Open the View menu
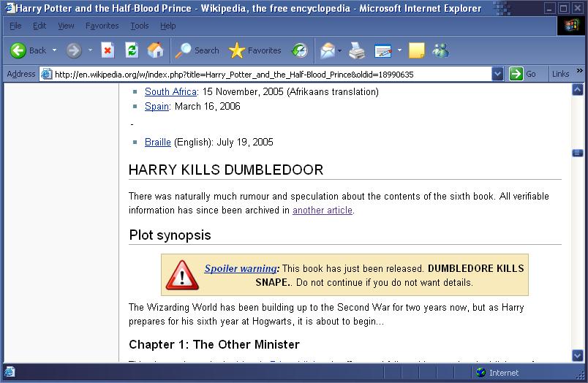 pos(66,26)
